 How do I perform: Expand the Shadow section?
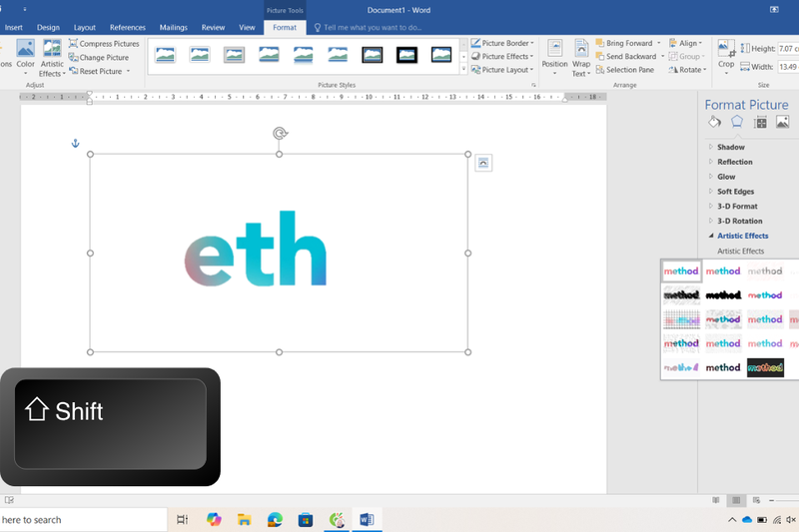(x=731, y=147)
